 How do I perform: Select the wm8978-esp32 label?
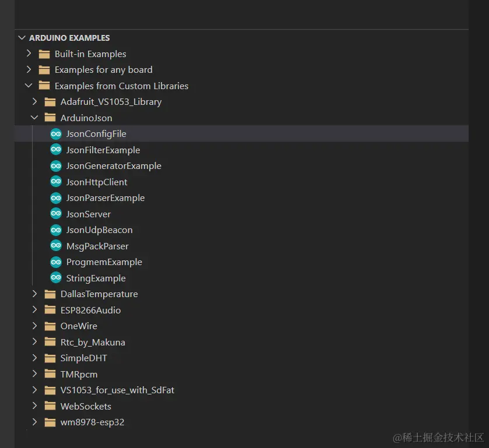pyautogui.click(x=92, y=422)
